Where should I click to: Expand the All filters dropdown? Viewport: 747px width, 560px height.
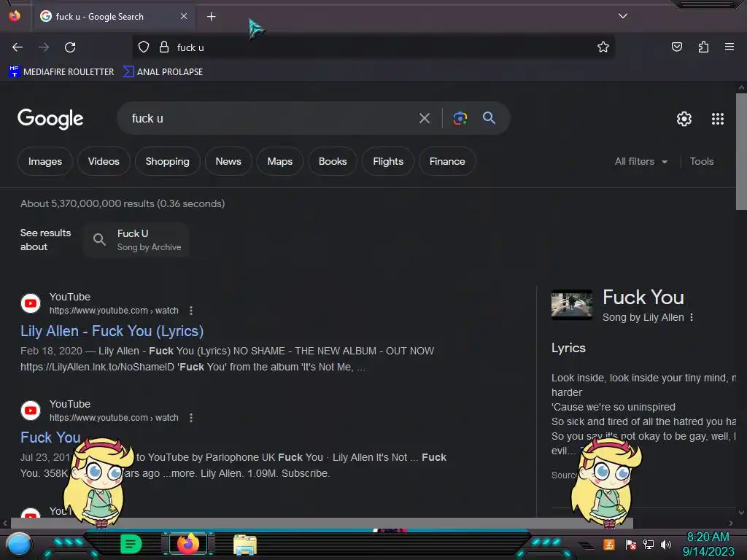click(x=640, y=161)
